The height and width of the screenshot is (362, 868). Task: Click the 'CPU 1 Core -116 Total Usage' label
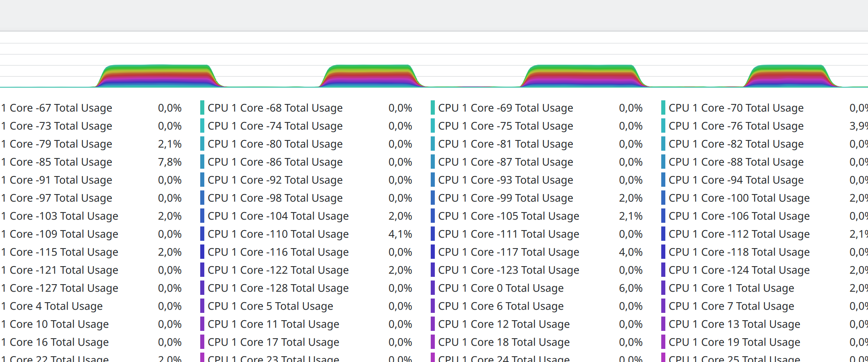pyautogui.click(x=278, y=252)
